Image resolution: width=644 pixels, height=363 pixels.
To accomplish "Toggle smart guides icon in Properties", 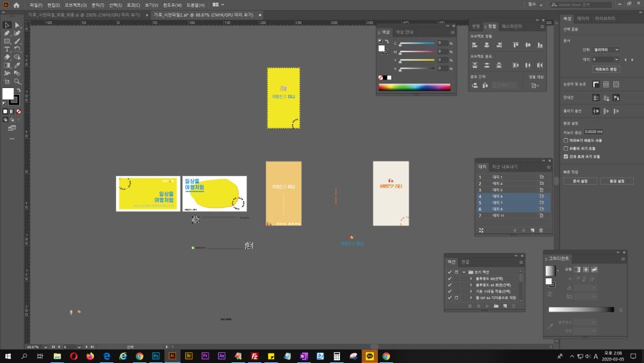I will tap(616, 98).
